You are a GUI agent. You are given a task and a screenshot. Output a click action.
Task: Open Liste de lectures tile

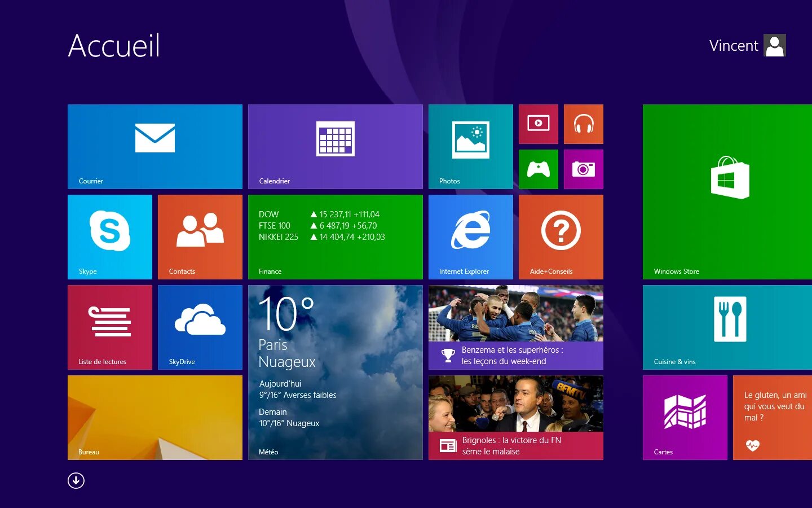pos(110,327)
